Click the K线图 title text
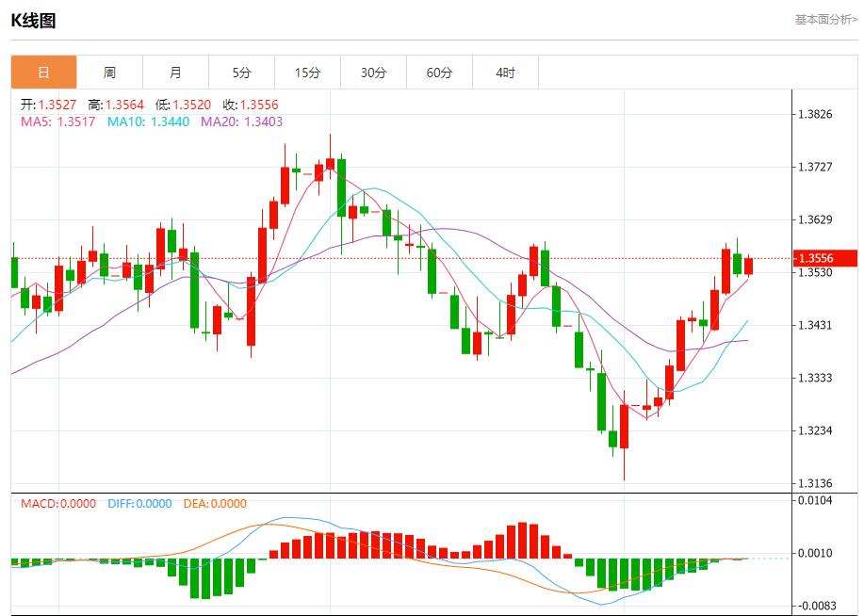 click(34, 17)
